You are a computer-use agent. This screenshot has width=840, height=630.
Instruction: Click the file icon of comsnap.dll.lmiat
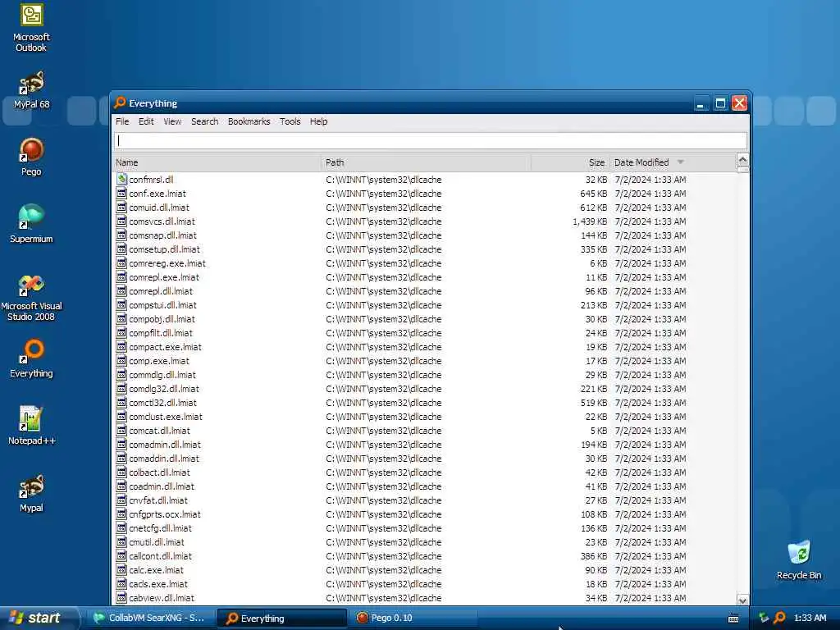[121, 235]
